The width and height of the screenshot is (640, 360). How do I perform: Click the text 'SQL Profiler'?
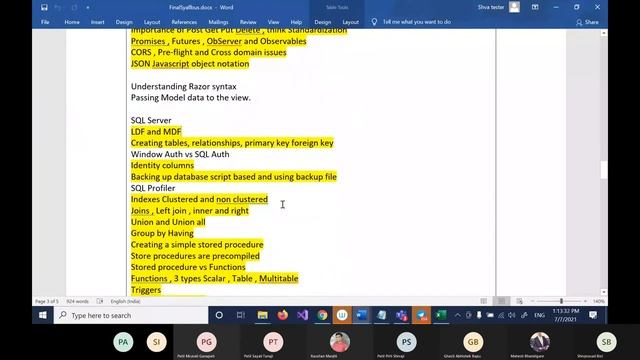[153, 188]
